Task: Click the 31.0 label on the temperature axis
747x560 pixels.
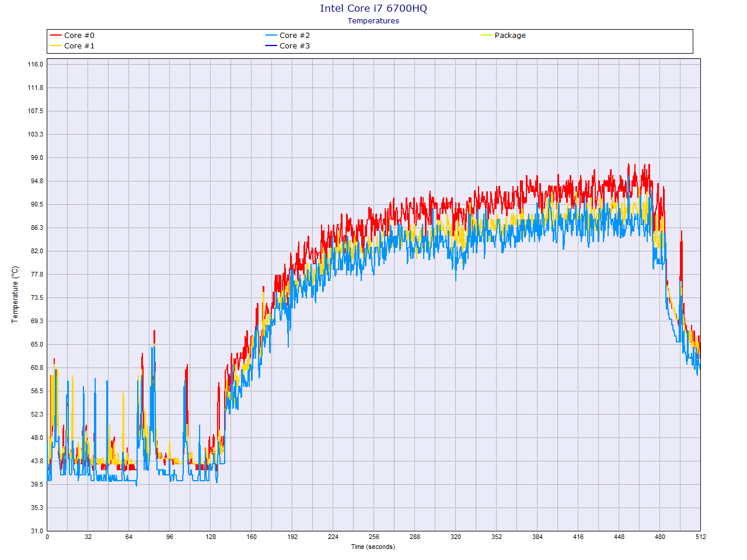Action: (x=37, y=531)
